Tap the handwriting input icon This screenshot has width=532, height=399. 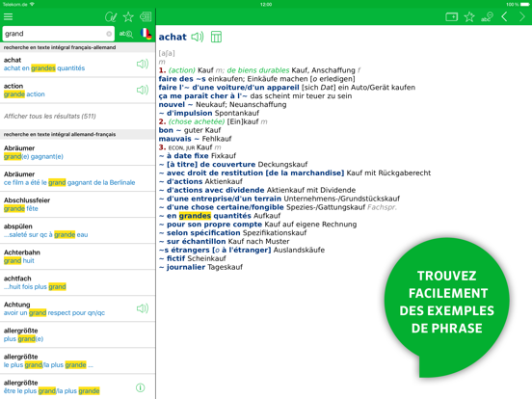pyautogui.click(x=111, y=16)
